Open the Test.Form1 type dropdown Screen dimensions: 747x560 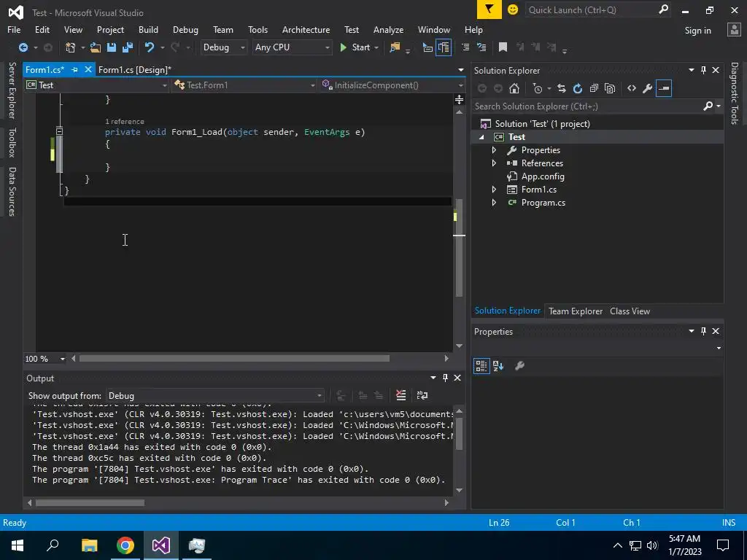point(244,85)
